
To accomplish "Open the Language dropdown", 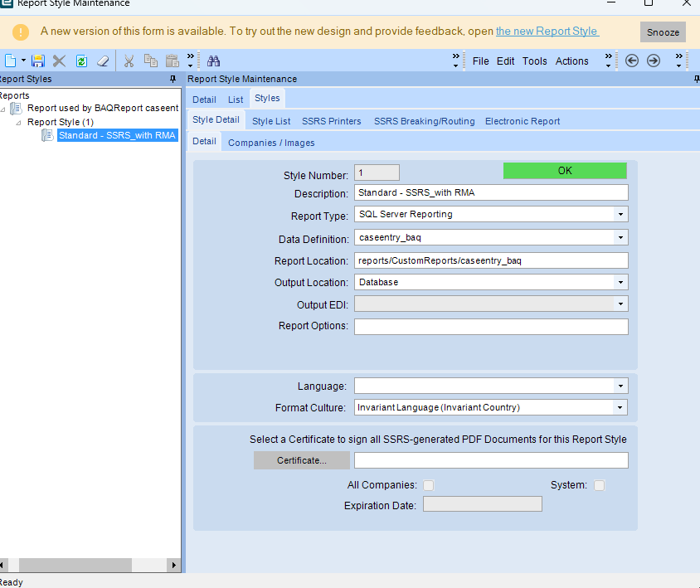I will tap(620, 386).
